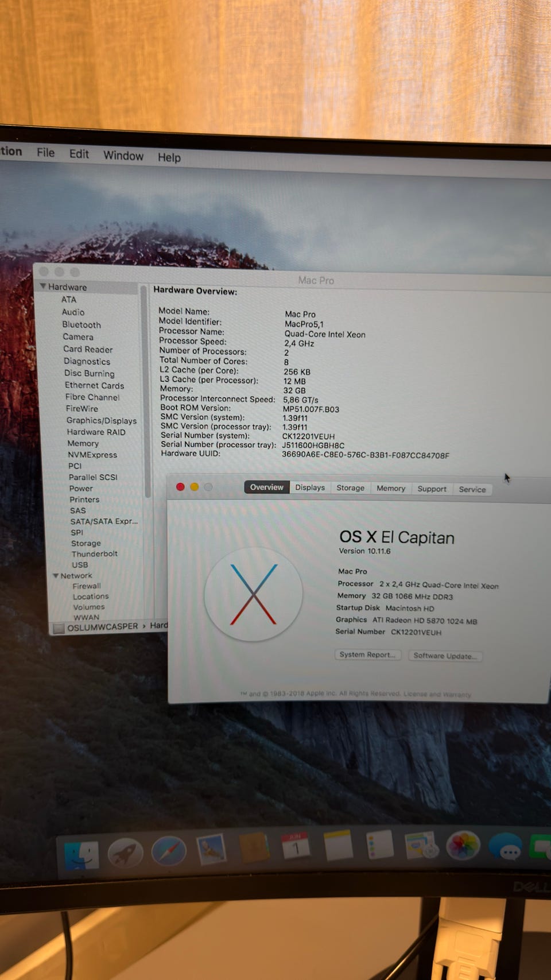Switch to the Support tab

(432, 489)
